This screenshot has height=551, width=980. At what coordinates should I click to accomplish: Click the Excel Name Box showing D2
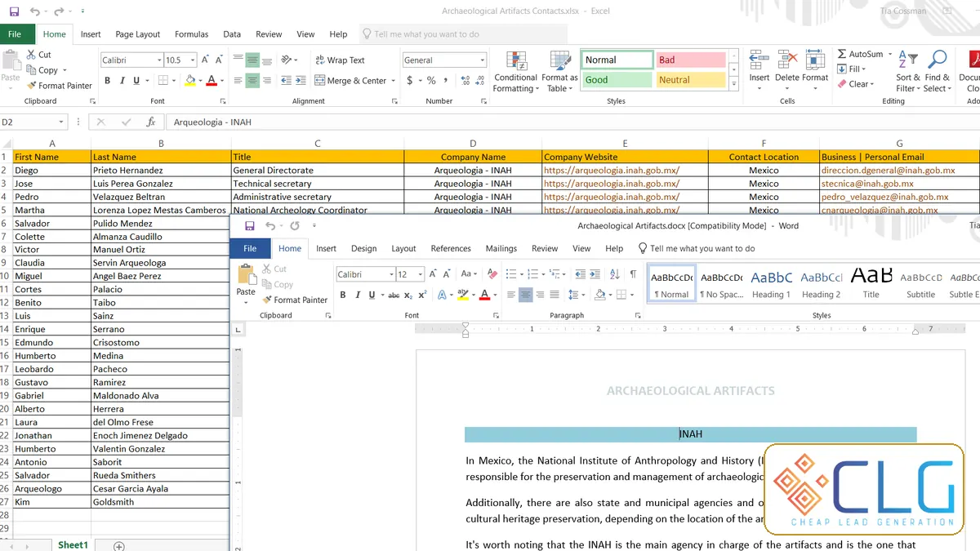coord(33,122)
